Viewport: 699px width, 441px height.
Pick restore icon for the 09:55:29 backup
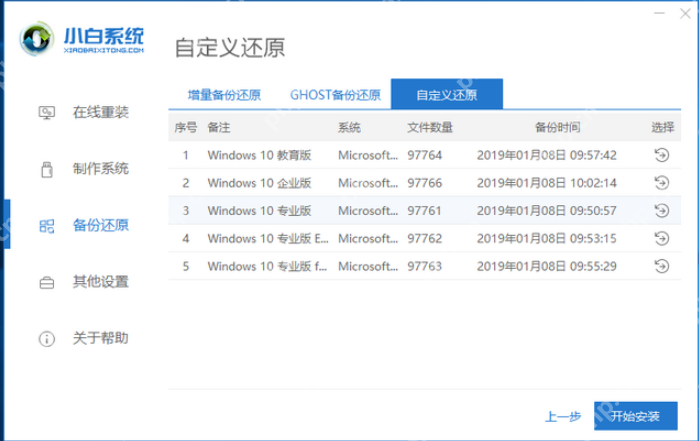pos(661,267)
